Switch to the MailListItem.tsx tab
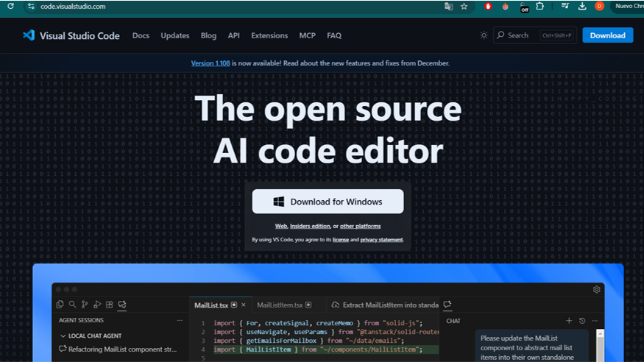The height and width of the screenshot is (362, 644). pos(280,305)
